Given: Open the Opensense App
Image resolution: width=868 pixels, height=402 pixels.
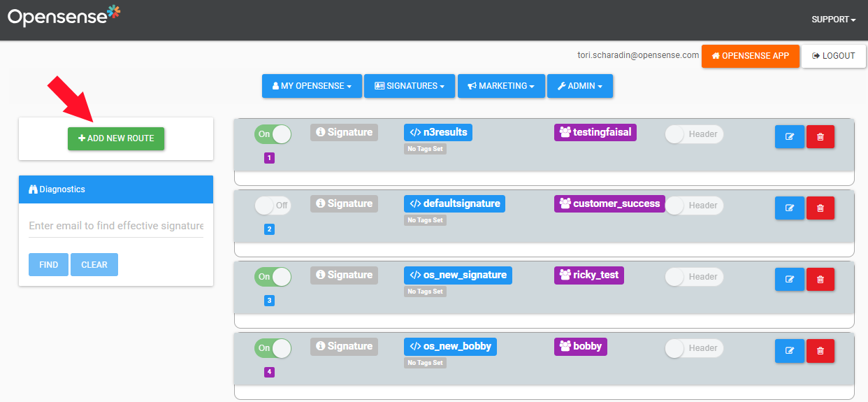Looking at the screenshot, I should click(751, 56).
